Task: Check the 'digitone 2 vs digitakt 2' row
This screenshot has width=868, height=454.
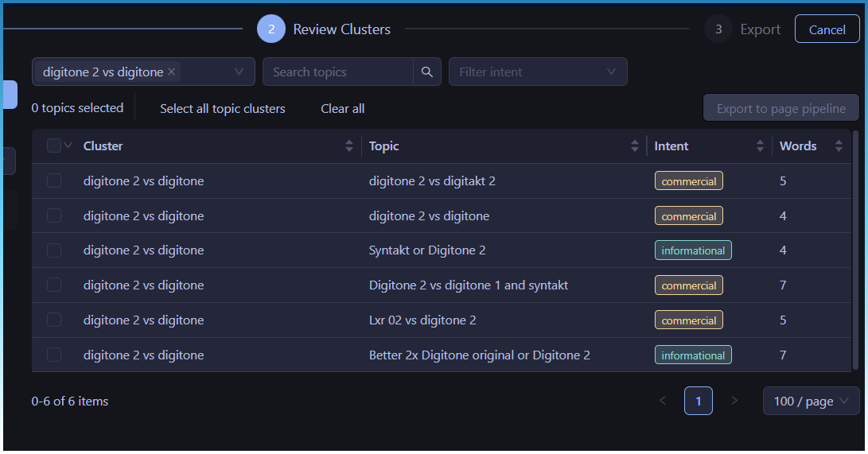Action: (54, 181)
